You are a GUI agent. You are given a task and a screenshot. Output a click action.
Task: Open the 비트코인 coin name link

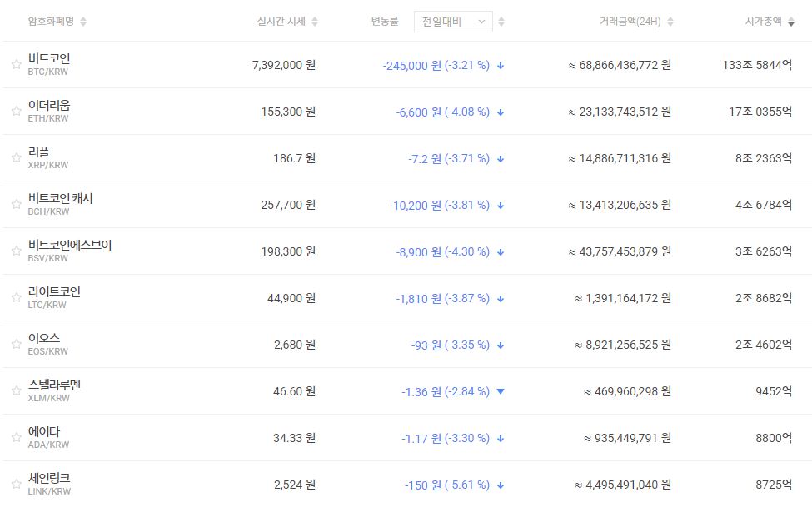pos(49,58)
